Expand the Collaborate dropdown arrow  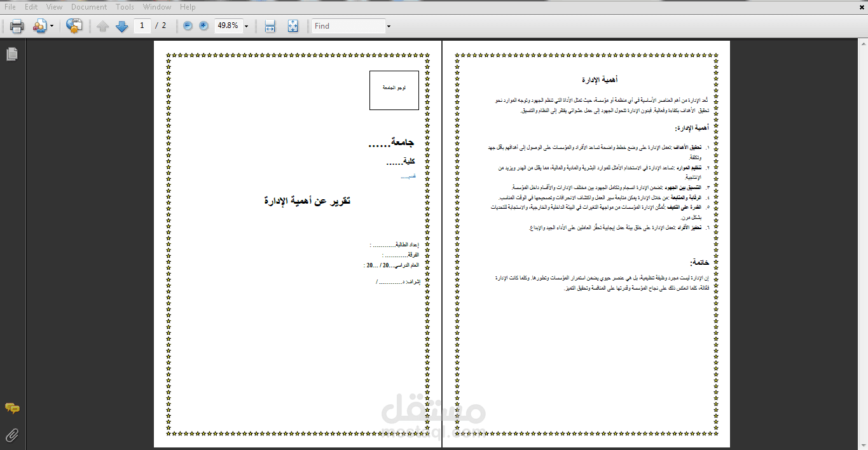[x=52, y=26]
